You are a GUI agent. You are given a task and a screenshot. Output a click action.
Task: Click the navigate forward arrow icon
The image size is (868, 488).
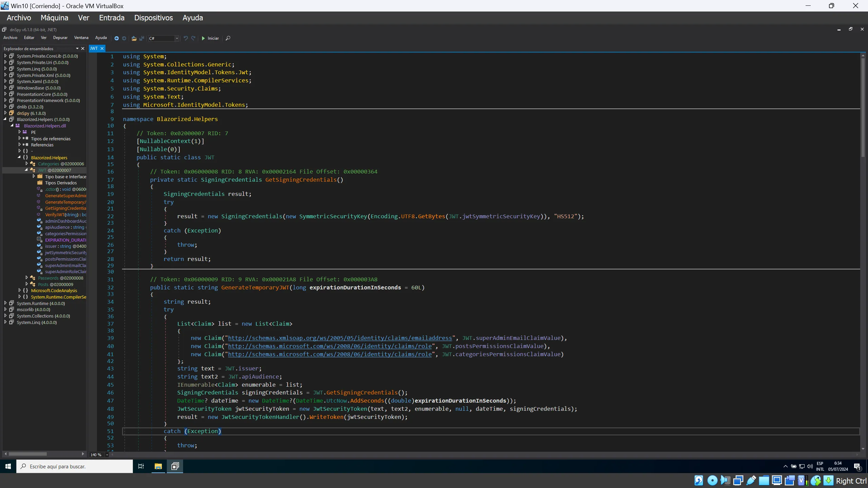click(124, 38)
